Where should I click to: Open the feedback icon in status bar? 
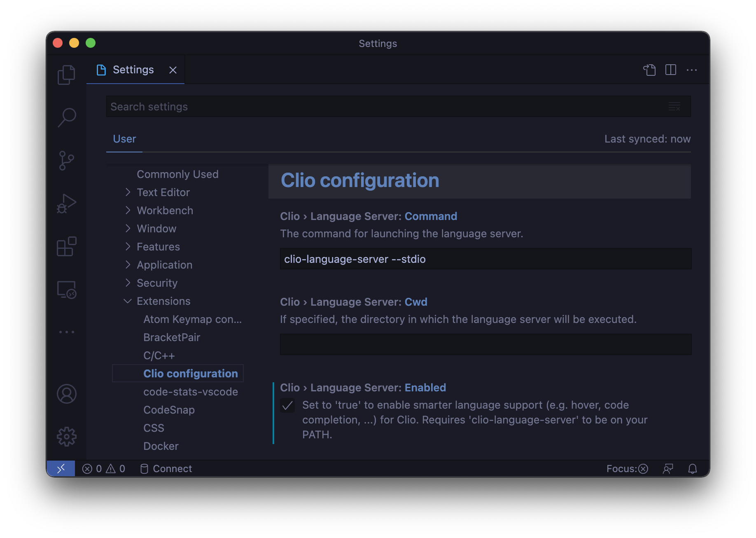[x=668, y=469]
